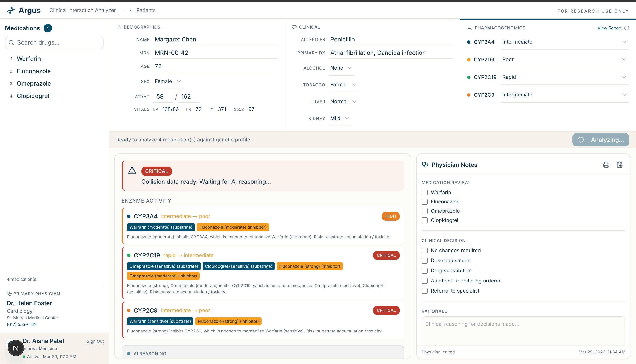Open the View Report link
636x364 pixels.
coord(609,28)
